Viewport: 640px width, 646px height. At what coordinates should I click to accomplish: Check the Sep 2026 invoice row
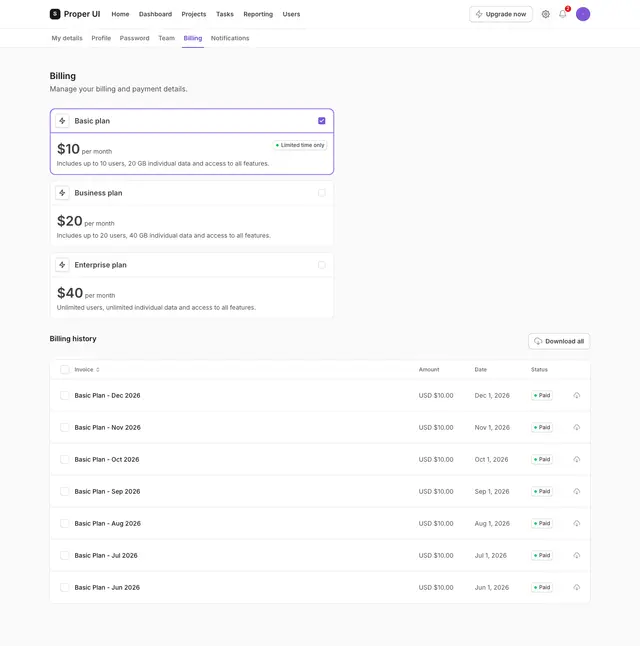coord(65,492)
